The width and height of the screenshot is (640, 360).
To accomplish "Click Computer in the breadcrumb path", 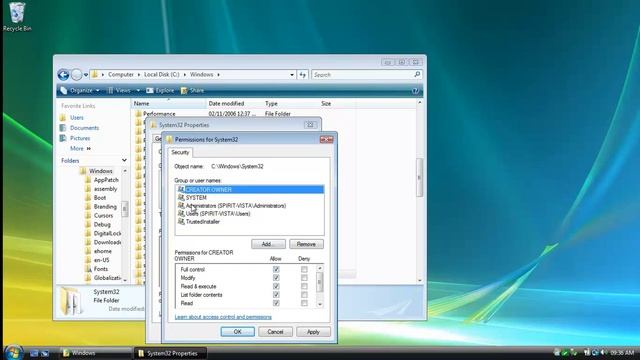I will coord(121,75).
